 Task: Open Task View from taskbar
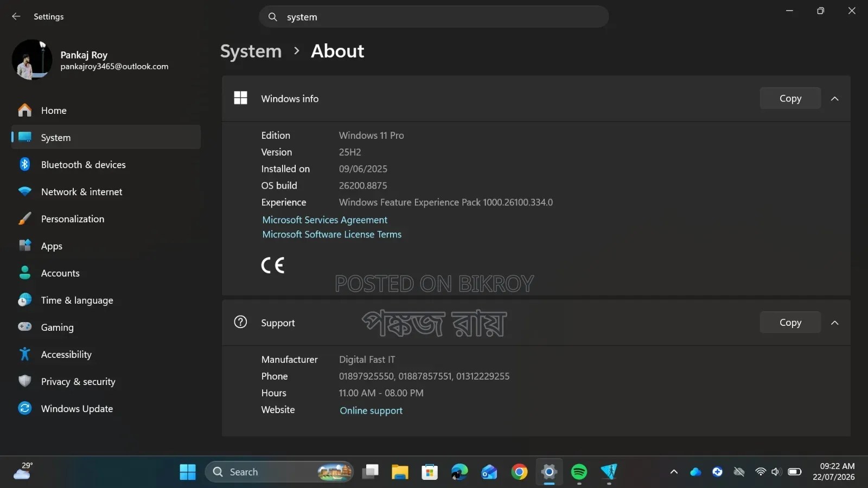point(371,472)
